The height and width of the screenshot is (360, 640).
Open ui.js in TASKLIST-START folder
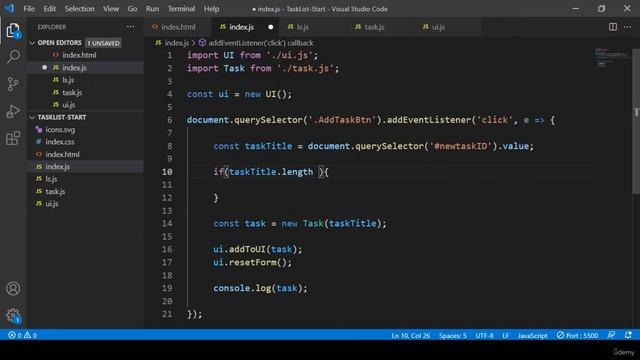pos(86,204)
